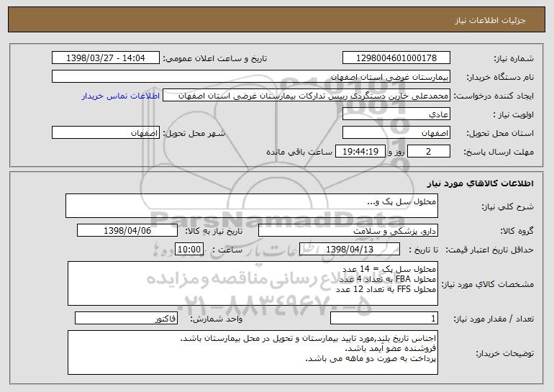This screenshot has width=554, height=392.
Task: Click the تاریخ نیاز به کالا field 1398/04/06
Action: pyautogui.click(x=127, y=230)
